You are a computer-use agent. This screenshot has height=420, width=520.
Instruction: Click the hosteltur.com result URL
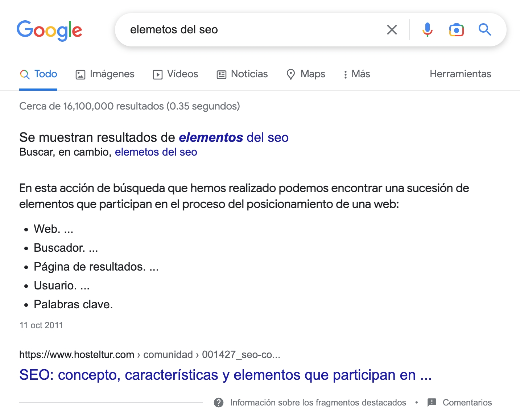[150, 354]
